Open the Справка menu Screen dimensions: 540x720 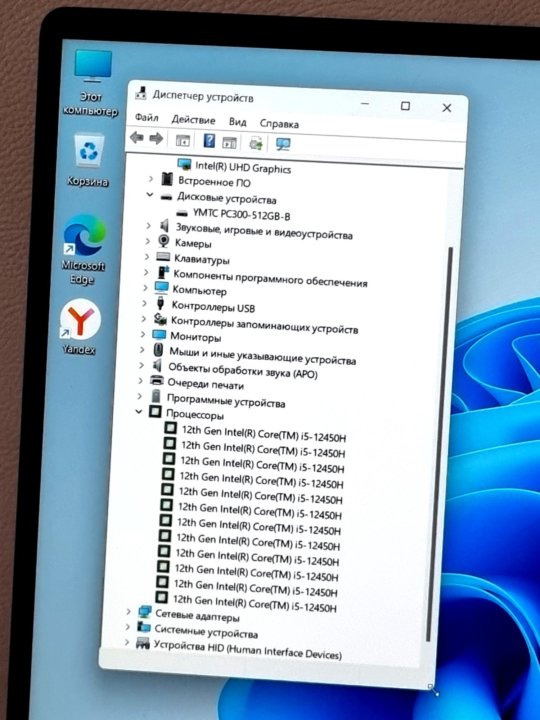[279, 124]
